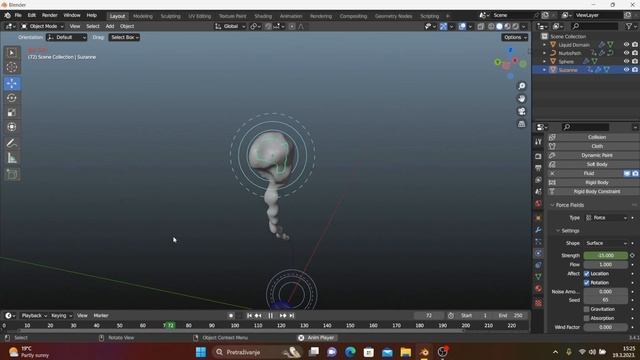Click the Wind Factor value field
The image size is (640, 360).
[x=606, y=327]
